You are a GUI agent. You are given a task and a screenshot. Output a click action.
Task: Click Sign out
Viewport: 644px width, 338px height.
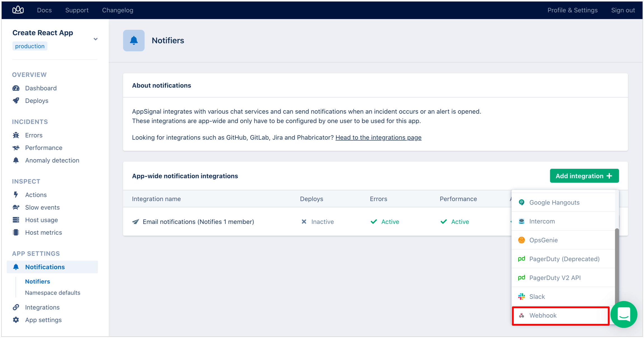click(x=623, y=10)
